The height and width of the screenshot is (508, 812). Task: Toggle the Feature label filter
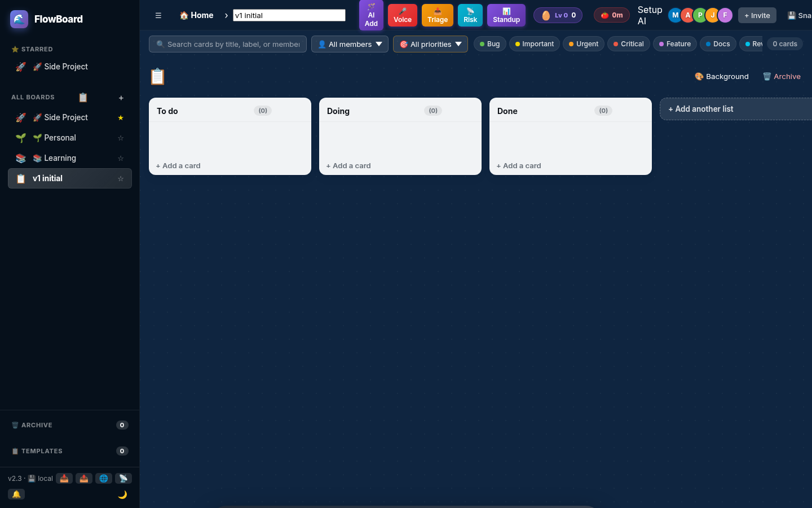coord(675,44)
